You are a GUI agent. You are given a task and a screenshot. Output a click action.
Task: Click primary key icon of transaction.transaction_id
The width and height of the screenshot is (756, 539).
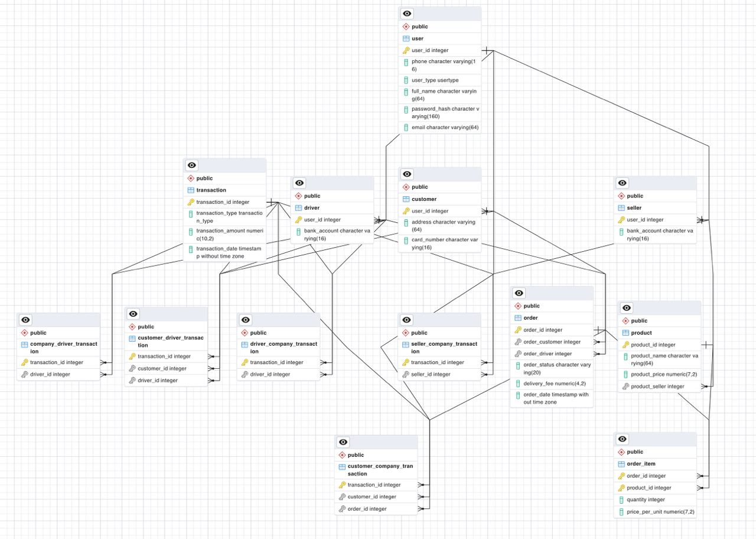[191, 202]
